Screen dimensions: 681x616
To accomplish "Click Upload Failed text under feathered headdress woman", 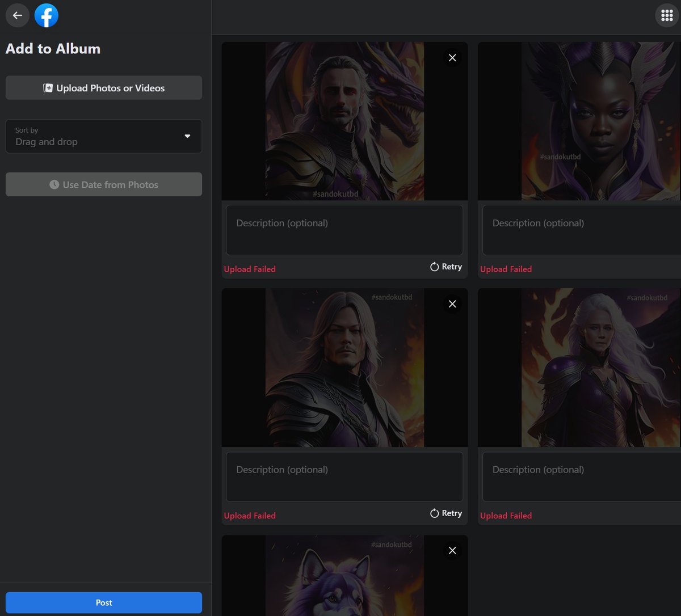I will tap(506, 269).
